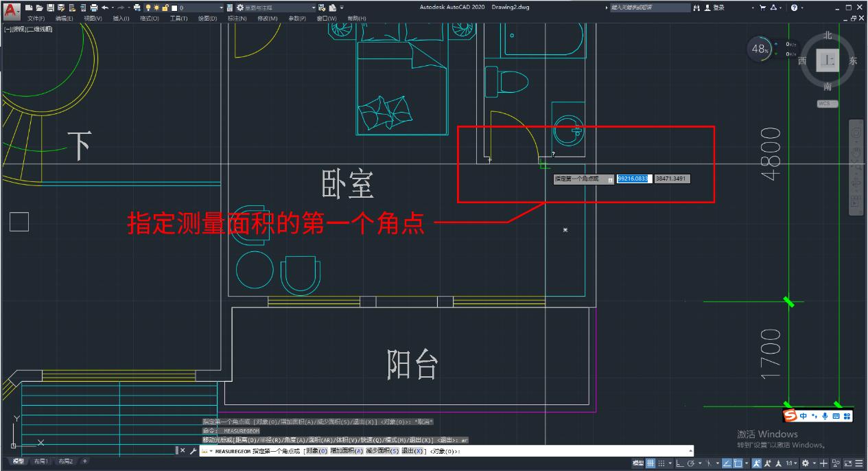Screen dimensions: 868x471
Task: Toggle snap mode in the status bar
Action: click(x=663, y=462)
